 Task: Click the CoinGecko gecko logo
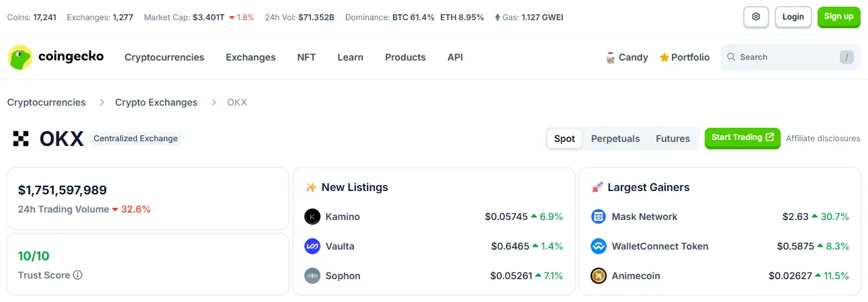click(20, 57)
